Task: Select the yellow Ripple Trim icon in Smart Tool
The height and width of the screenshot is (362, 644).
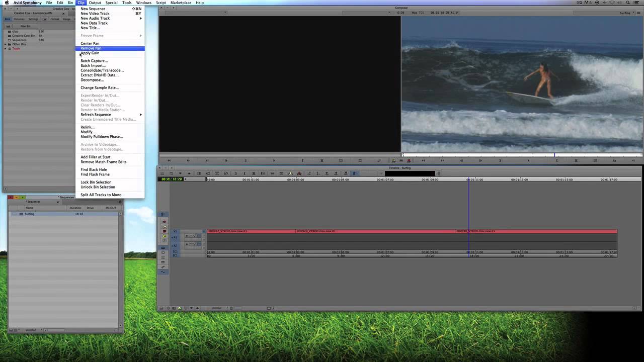Action: tap(165, 236)
